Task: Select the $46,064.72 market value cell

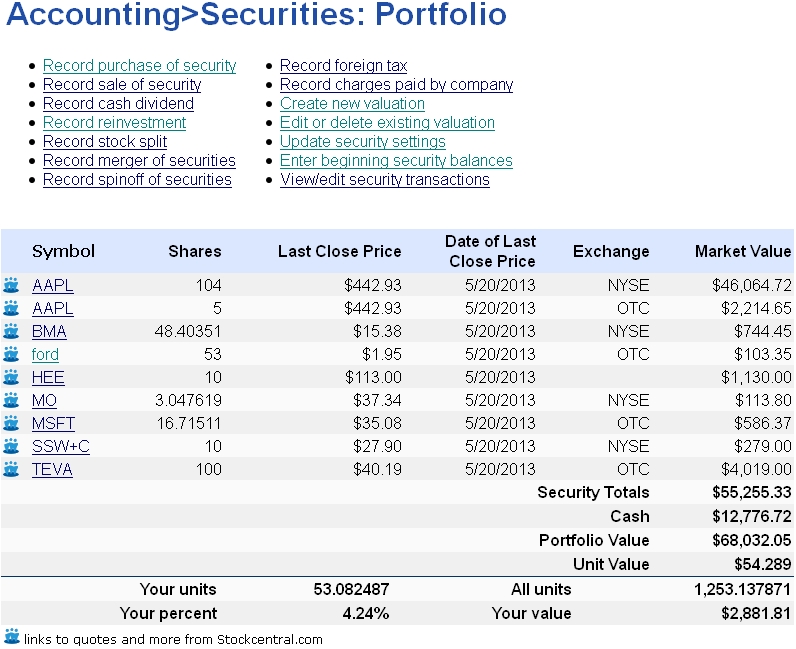Action: (752, 285)
